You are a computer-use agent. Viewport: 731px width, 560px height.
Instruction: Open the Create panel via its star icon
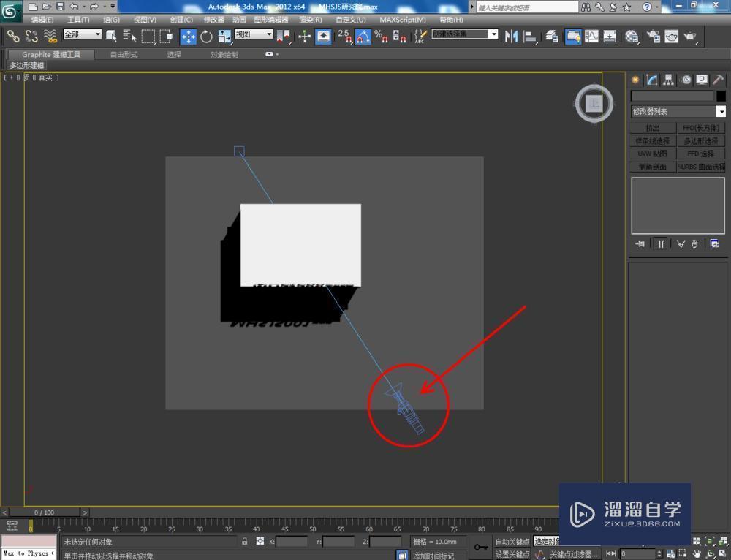(635, 80)
